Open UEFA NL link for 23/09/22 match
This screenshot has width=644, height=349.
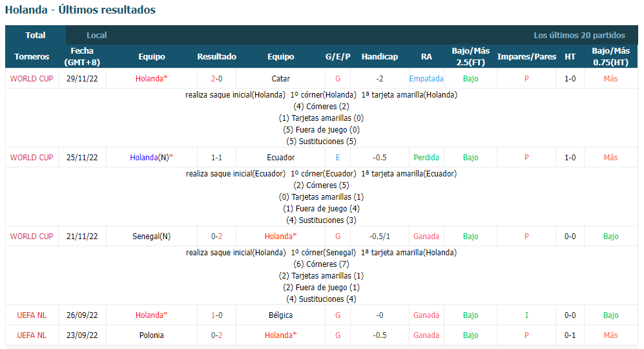point(32,335)
